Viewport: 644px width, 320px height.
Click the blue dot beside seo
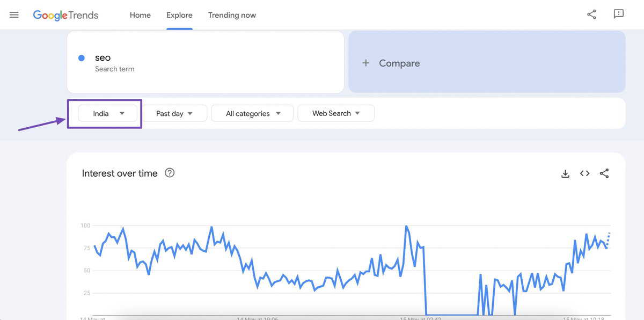tap(82, 58)
